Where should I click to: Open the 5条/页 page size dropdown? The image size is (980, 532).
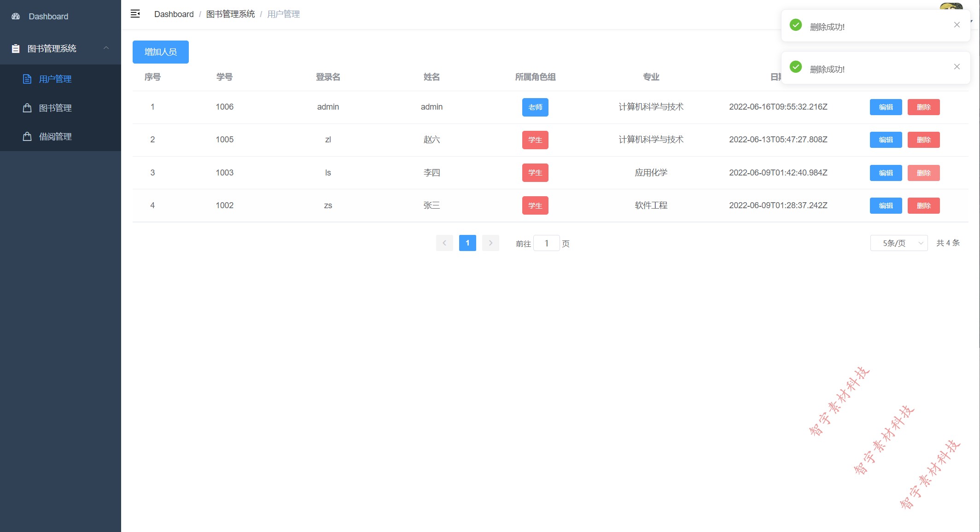click(x=899, y=243)
